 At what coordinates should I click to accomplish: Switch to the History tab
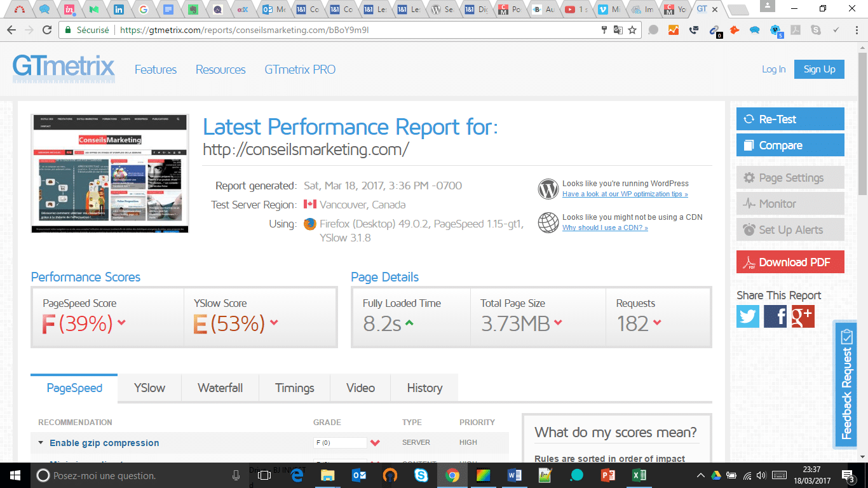(424, 388)
